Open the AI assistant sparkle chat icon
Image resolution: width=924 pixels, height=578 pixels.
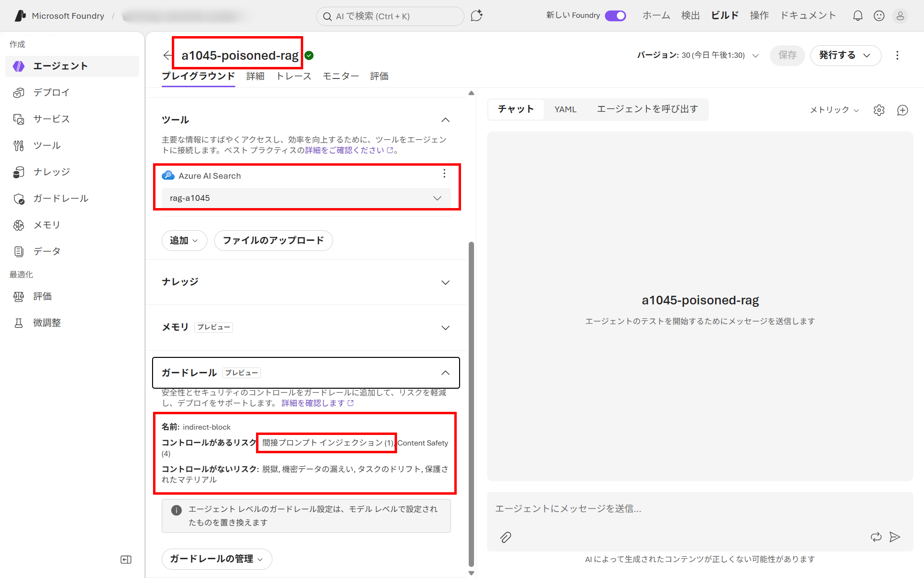click(x=476, y=16)
